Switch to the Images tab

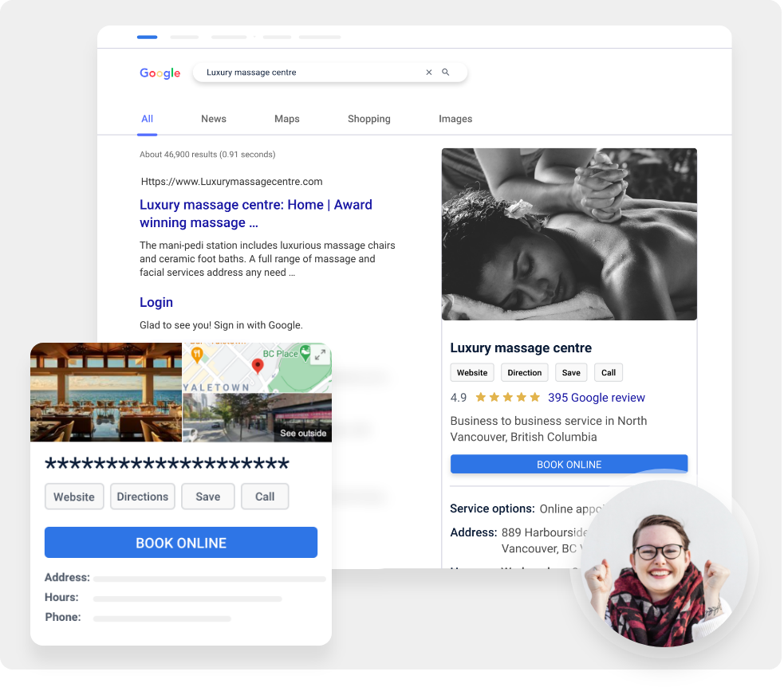click(455, 119)
